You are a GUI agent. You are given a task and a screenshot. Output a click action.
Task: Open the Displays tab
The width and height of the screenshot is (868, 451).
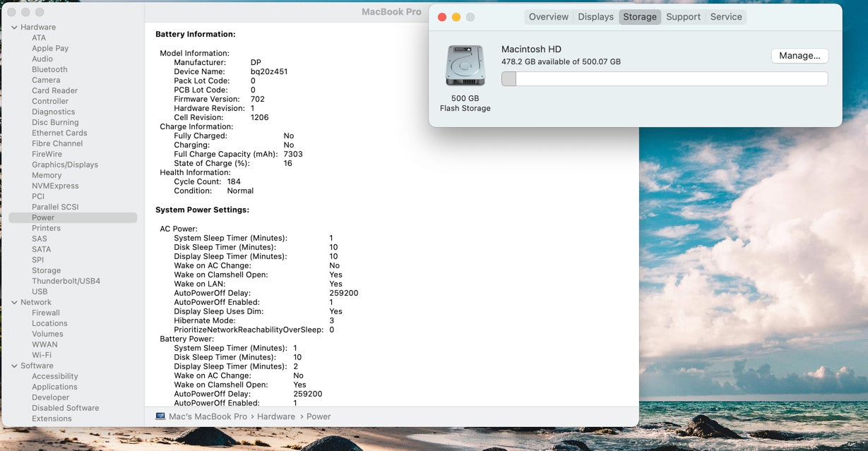tap(595, 17)
